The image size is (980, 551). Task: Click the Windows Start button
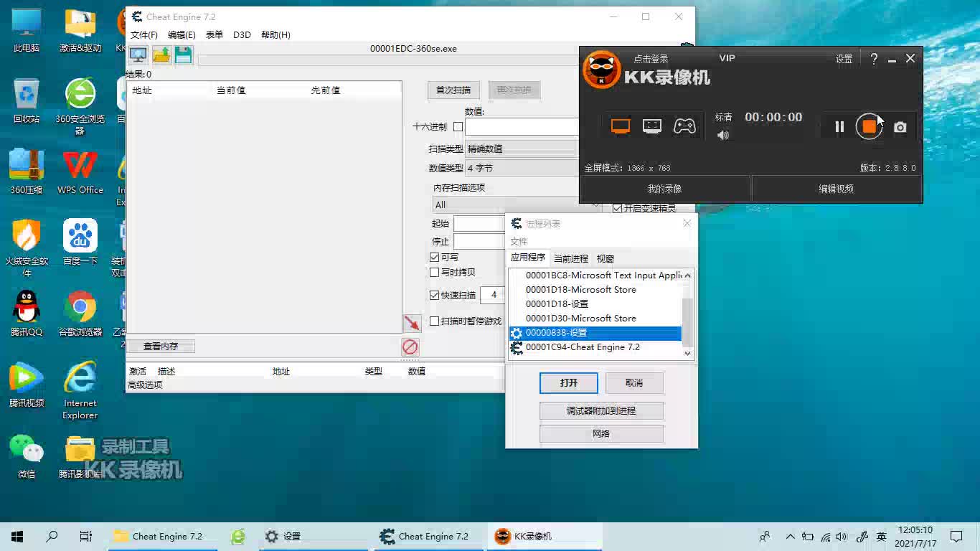(x=17, y=536)
